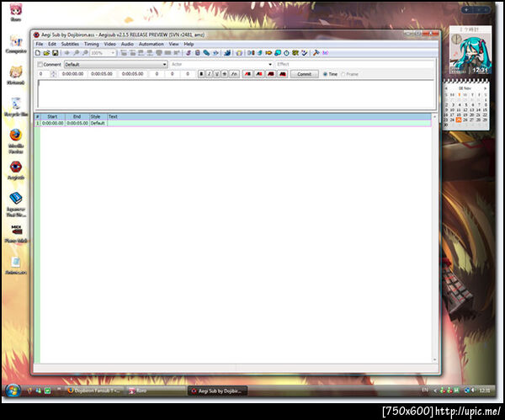Toggle Underline formatting button
505x420 pixels.
click(x=217, y=74)
